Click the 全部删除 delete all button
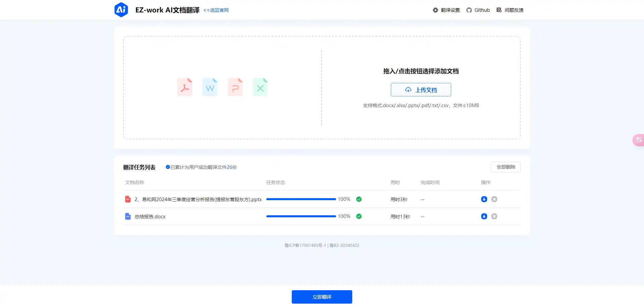Screen dimensions: 644x308 (x=506, y=167)
